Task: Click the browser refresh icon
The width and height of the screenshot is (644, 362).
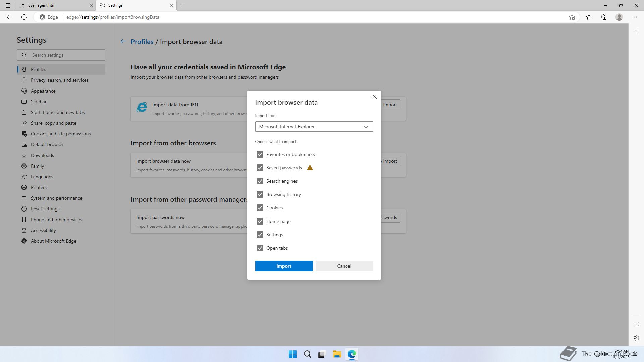Action: click(24, 17)
